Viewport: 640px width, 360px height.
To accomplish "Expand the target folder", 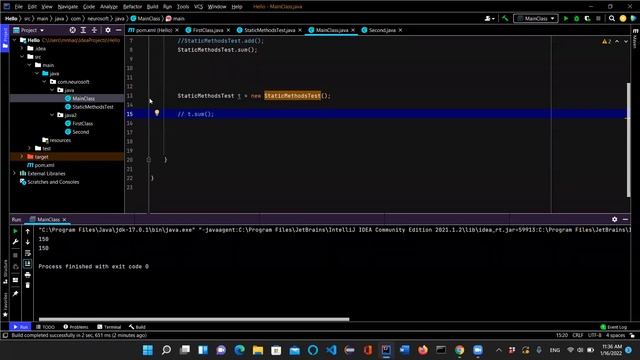I will click(22, 157).
